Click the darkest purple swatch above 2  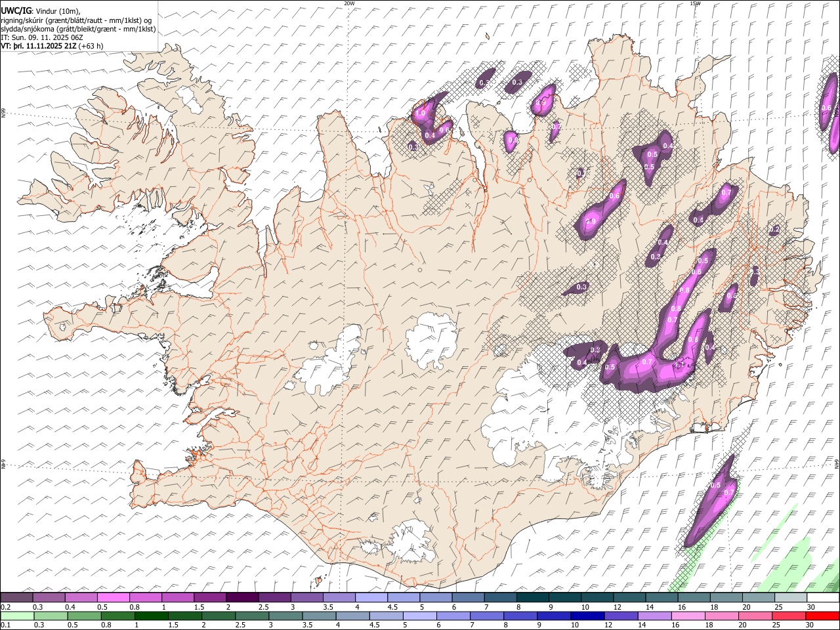(242, 598)
